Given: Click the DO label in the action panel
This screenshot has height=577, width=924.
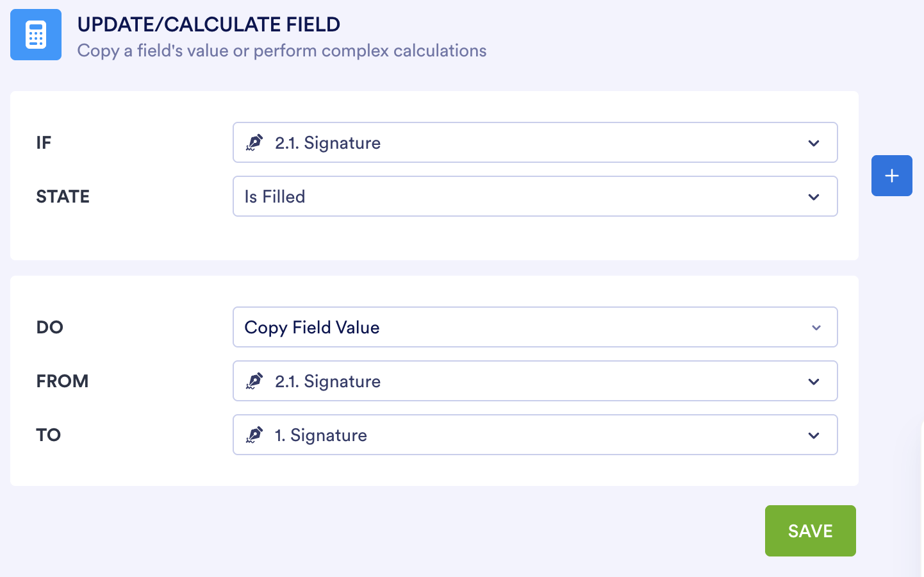Looking at the screenshot, I should point(49,327).
